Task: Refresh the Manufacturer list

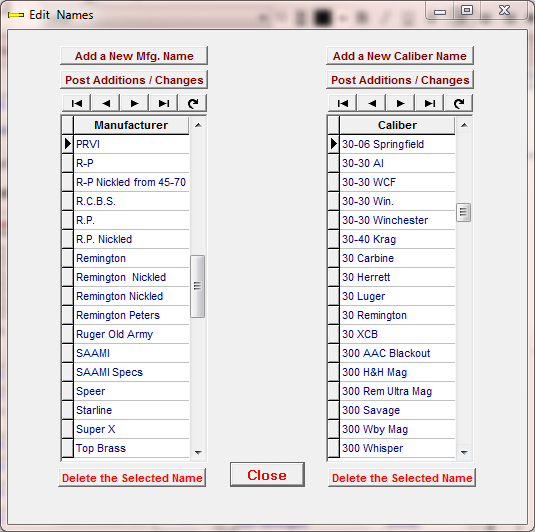Action: click(x=193, y=103)
